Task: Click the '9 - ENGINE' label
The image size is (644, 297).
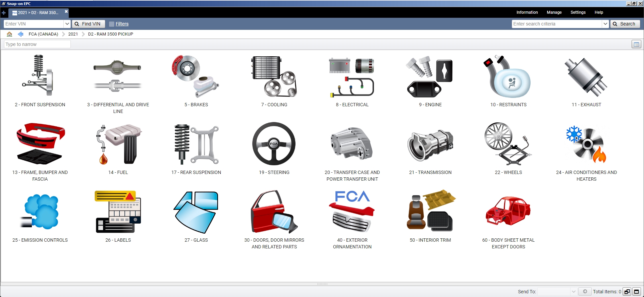Action: [430, 105]
